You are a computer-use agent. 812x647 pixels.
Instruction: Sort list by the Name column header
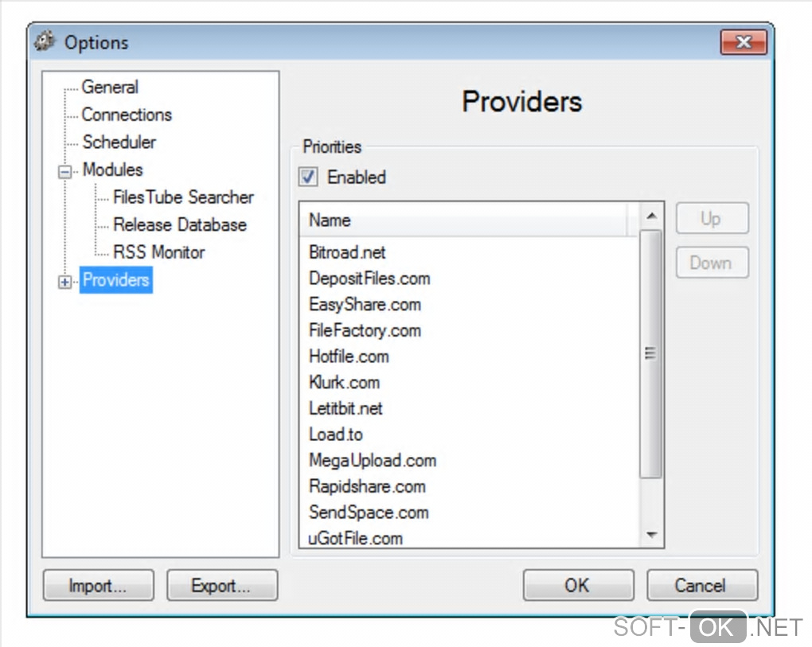tap(463, 220)
